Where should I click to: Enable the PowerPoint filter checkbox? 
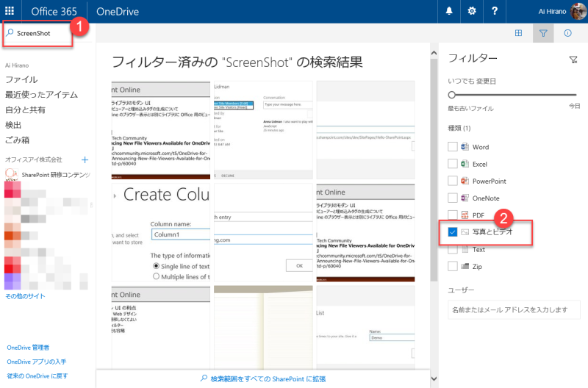(453, 181)
